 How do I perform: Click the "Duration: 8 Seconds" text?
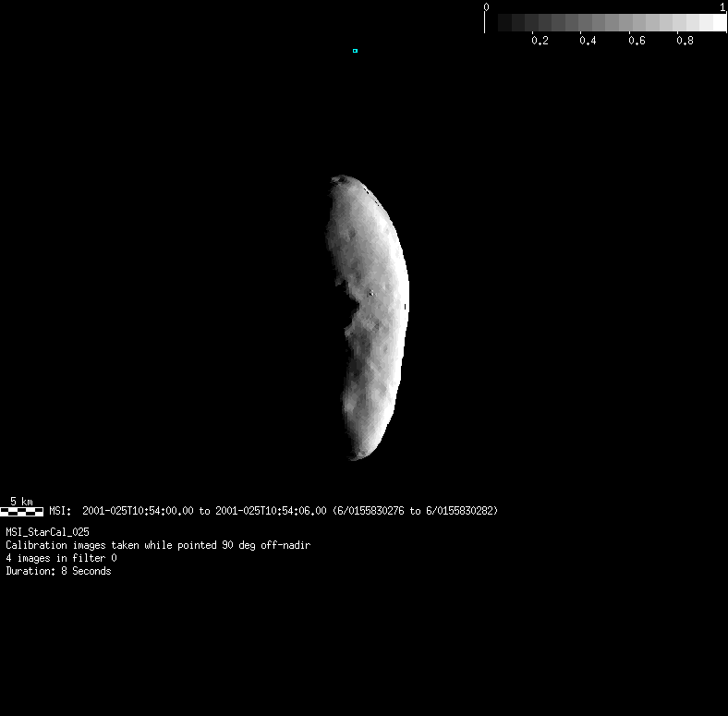58,571
